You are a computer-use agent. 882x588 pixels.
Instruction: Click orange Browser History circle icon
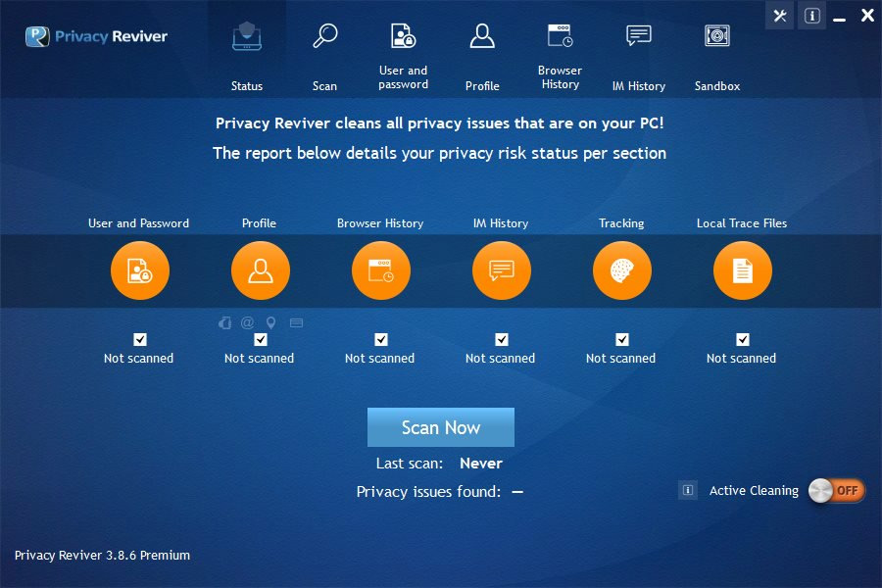381,270
